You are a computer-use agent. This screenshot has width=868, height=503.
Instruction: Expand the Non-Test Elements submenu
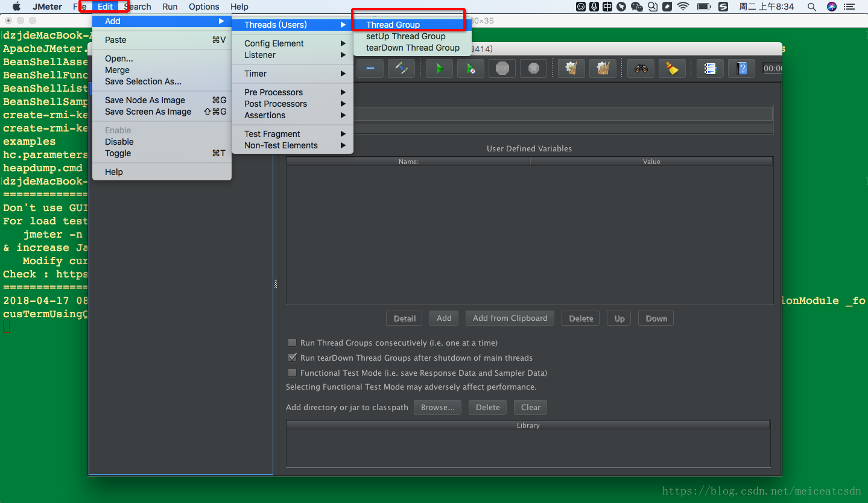tap(292, 145)
